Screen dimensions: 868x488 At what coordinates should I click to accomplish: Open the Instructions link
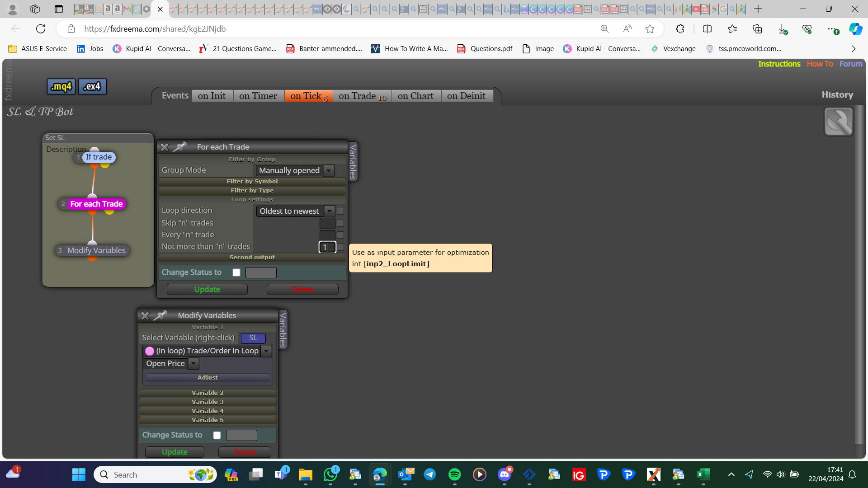coord(779,64)
